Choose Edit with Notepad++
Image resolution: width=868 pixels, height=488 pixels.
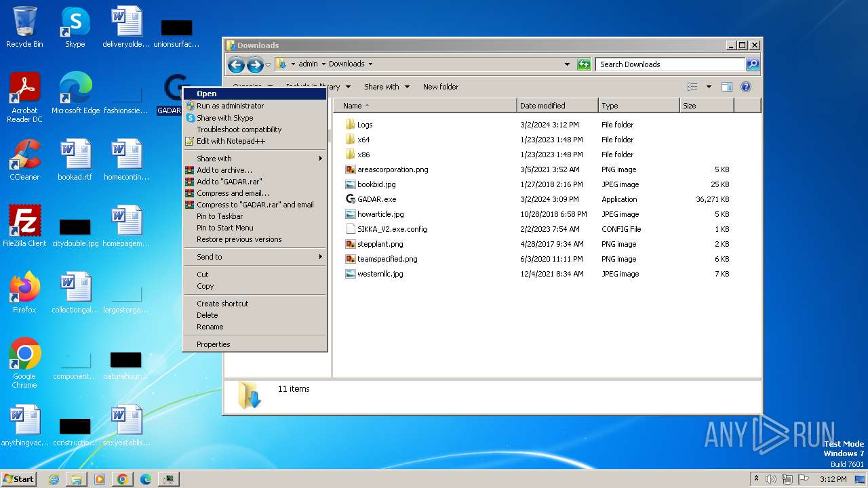tap(255, 141)
